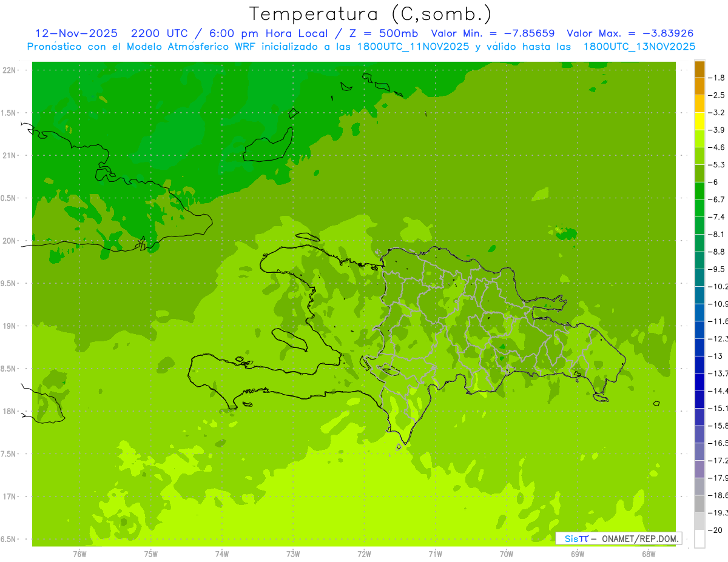Click the '-2.5' colorbar label
Image resolution: width=728 pixels, height=562 pixels.
(x=716, y=95)
